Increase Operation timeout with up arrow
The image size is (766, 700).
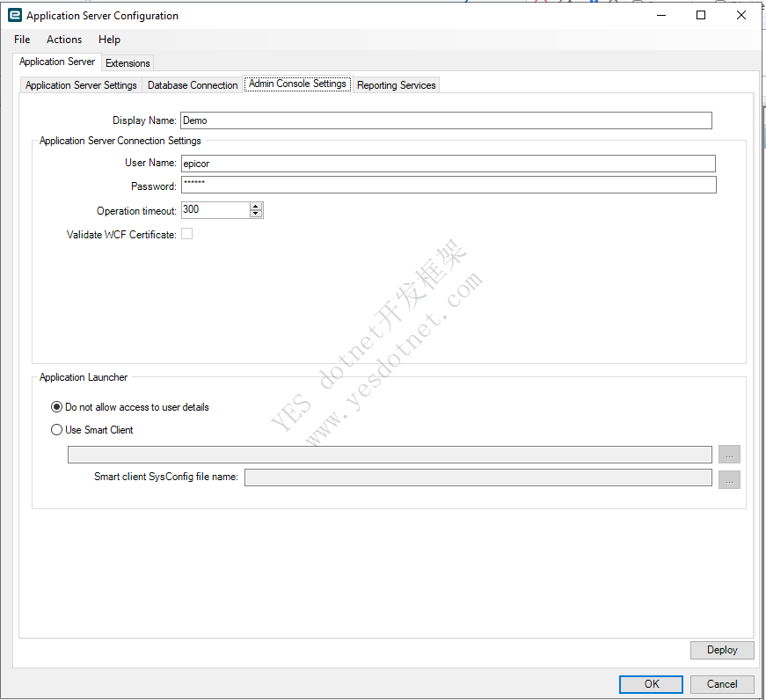coord(256,207)
